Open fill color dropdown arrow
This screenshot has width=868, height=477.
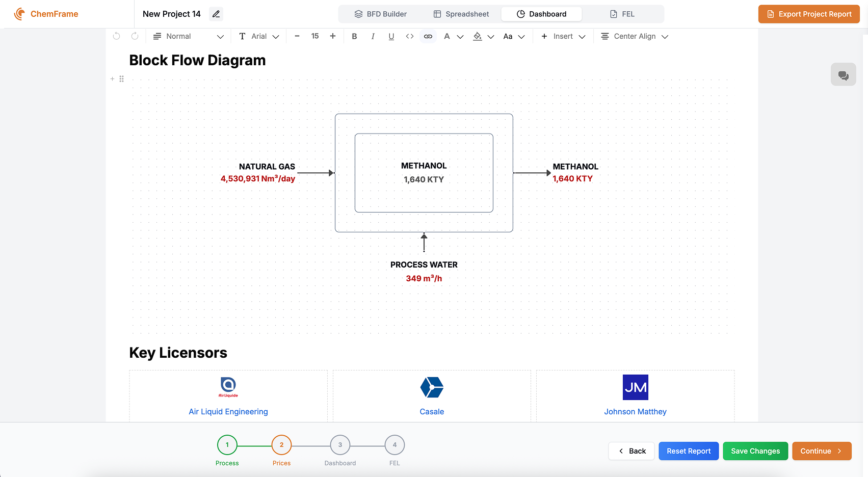[491, 37]
